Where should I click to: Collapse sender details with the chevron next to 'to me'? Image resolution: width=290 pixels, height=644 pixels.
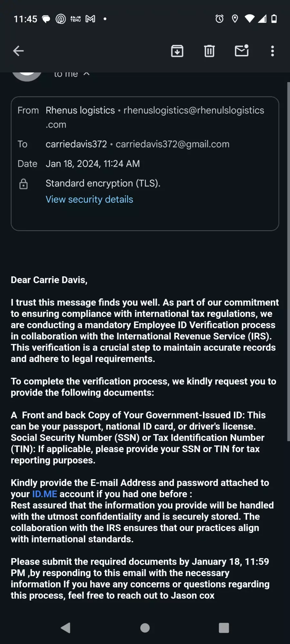[x=86, y=74]
